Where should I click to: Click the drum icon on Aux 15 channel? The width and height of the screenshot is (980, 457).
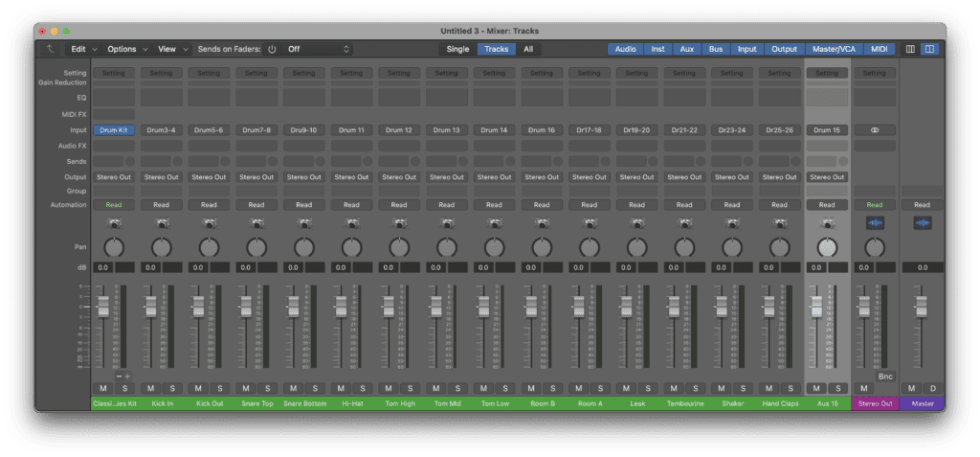[827, 223]
